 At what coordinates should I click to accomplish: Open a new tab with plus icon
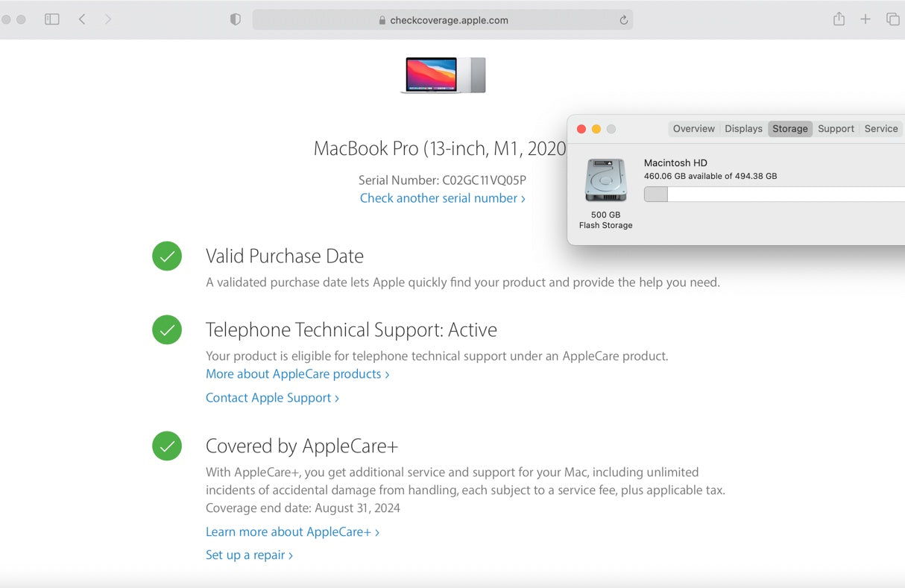pyautogui.click(x=865, y=19)
